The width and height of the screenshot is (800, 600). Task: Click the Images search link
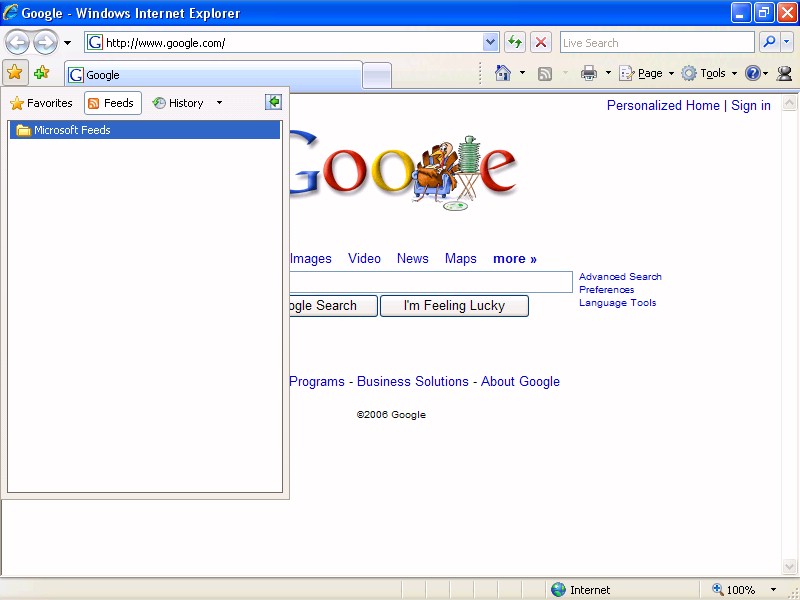coord(310,259)
